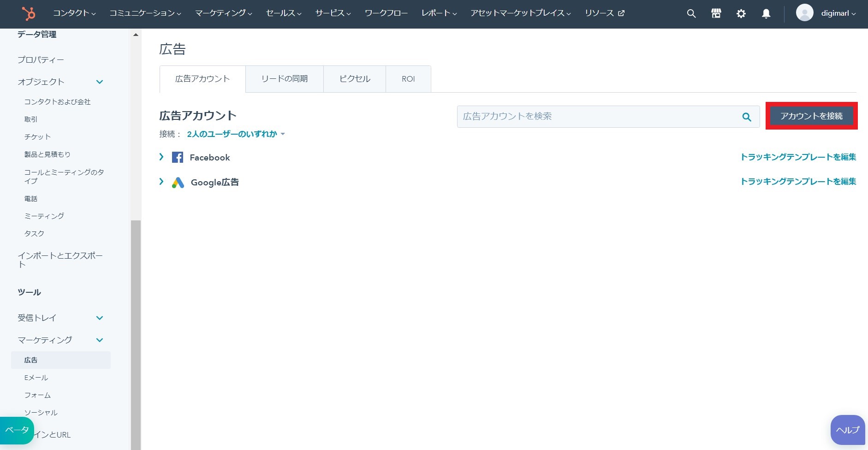
Task: Open the セールス top menu
Action: (x=284, y=13)
